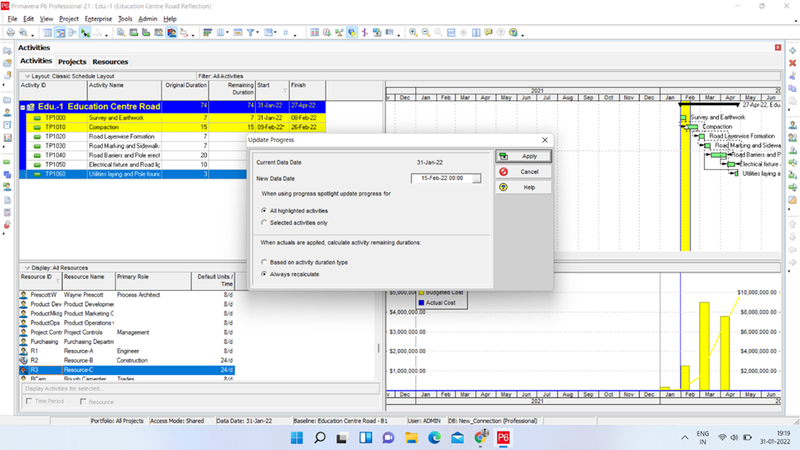This screenshot has width=800, height=450.
Task: Click the Gantt chart view toolbar icon
Action: [x=60, y=33]
